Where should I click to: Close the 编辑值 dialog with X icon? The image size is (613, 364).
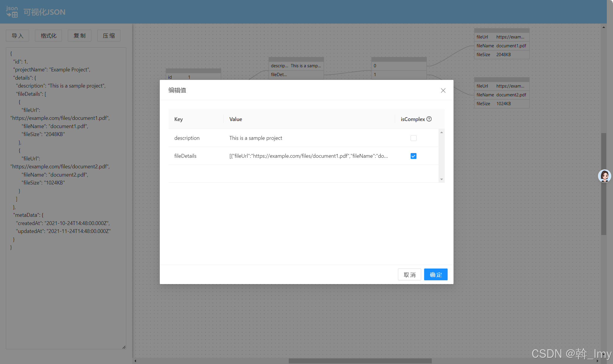(443, 90)
